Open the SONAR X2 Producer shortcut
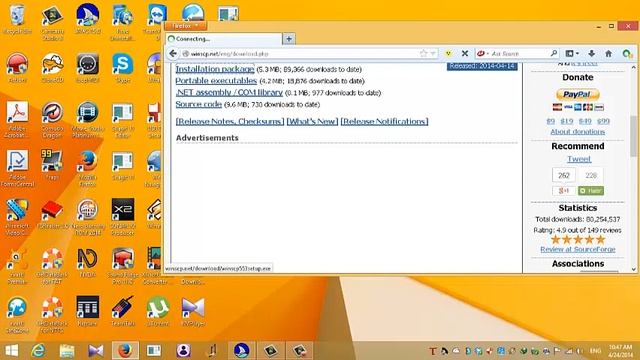 pyautogui.click(x=122, y=216)
